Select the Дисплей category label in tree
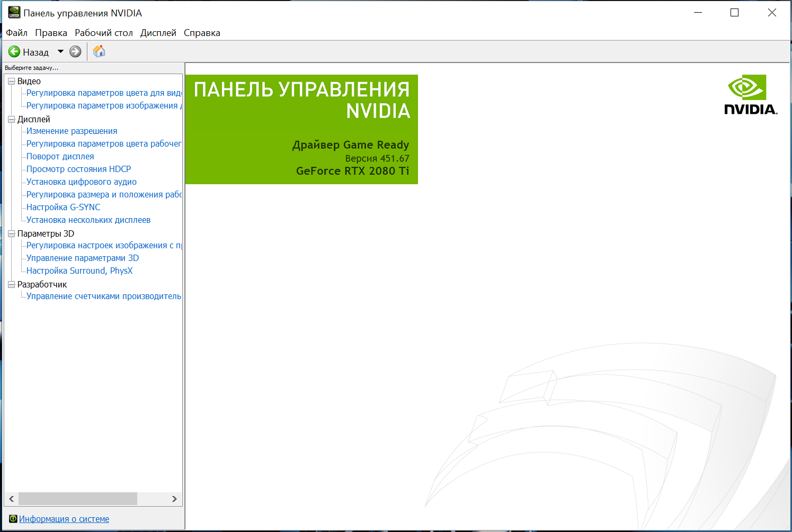 point(34,120)
